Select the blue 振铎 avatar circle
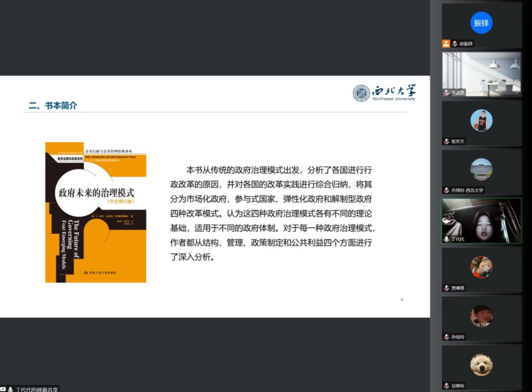 point(481,23)
